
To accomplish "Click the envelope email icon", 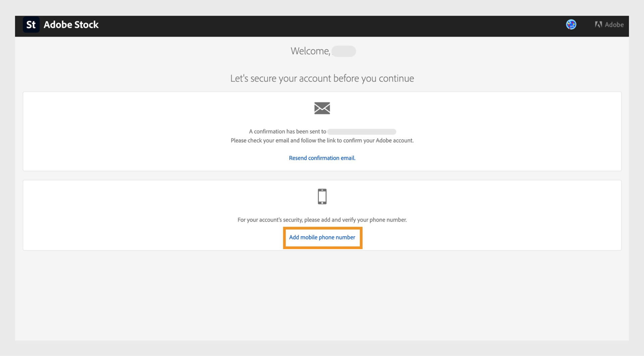I will pos(322,108).
